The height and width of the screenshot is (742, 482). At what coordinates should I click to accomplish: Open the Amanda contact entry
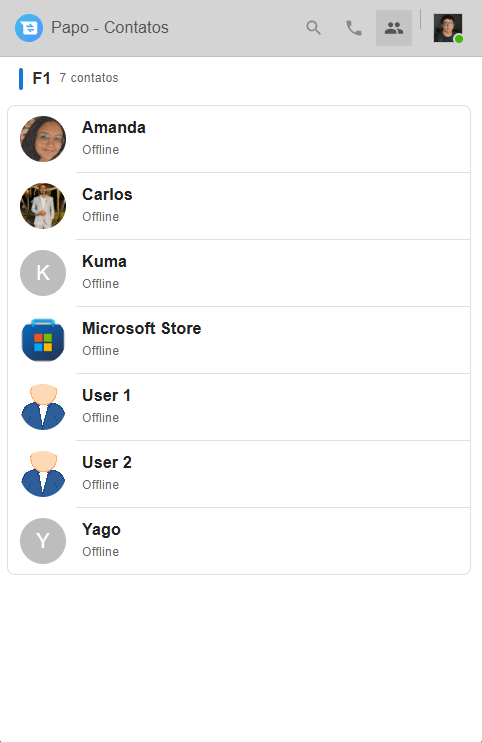pyautogui.click(x=239, y=139)
